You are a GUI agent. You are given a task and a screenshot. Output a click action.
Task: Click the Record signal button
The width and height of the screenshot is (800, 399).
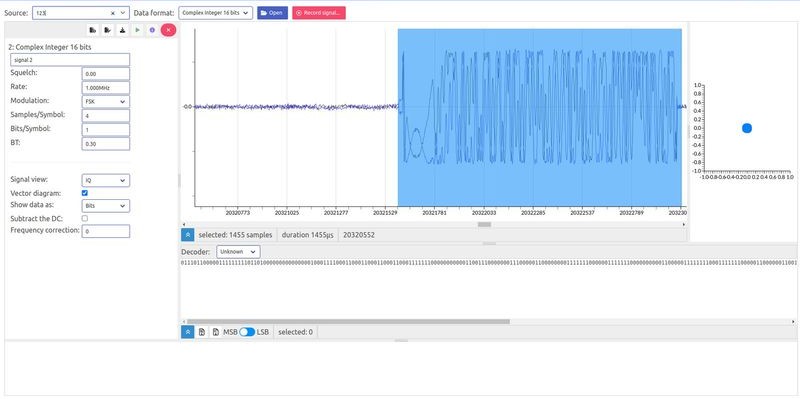(x=319, y=13)
